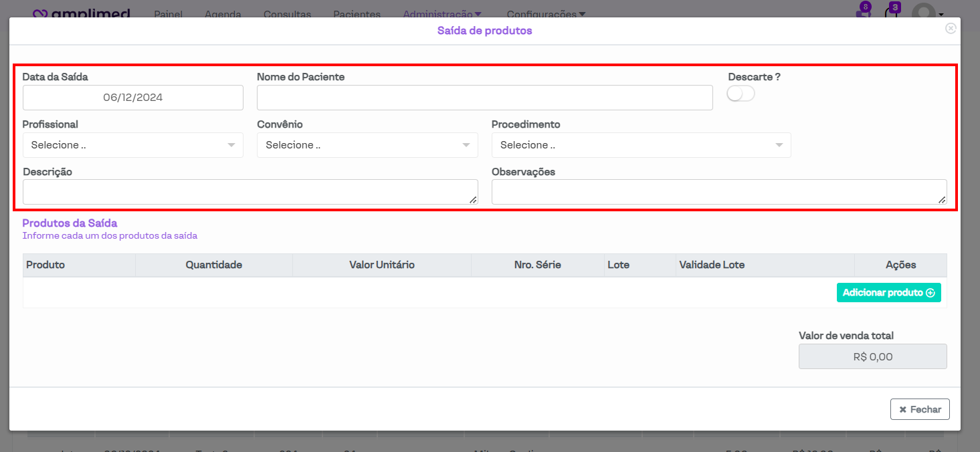Viewport: 980px width, 452px height.
Task: Click the Observações textarea resize handle
Action: point(943,199)
